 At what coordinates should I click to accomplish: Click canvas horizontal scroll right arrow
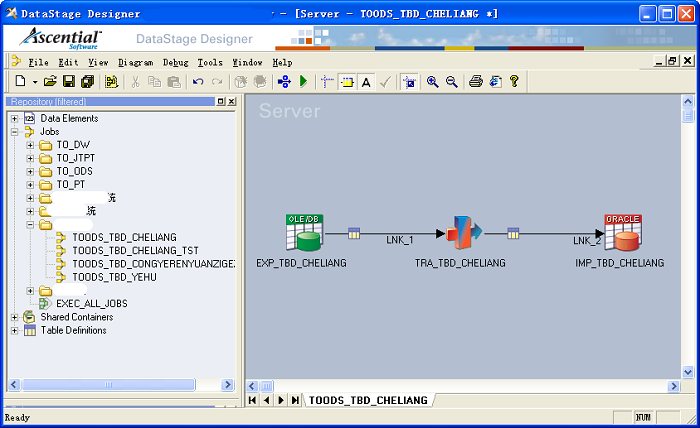(x=674, y=386)
